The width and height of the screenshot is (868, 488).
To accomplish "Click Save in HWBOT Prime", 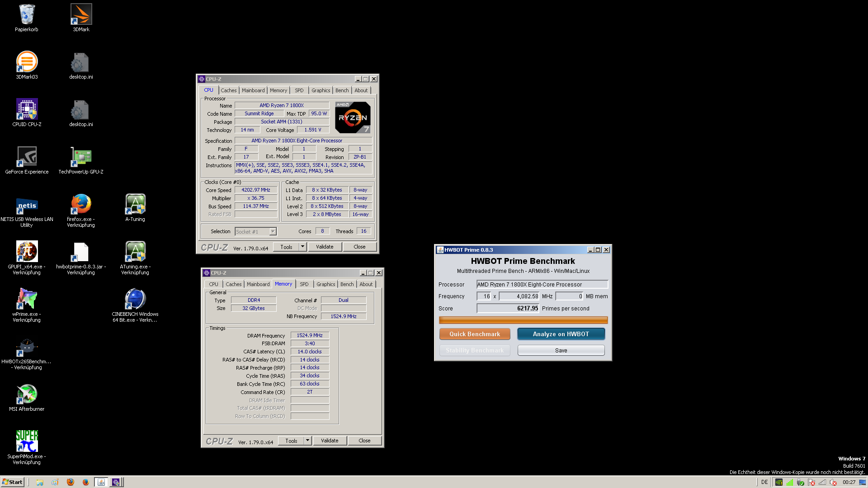I will pyautogui.click(x=561, y=350).
